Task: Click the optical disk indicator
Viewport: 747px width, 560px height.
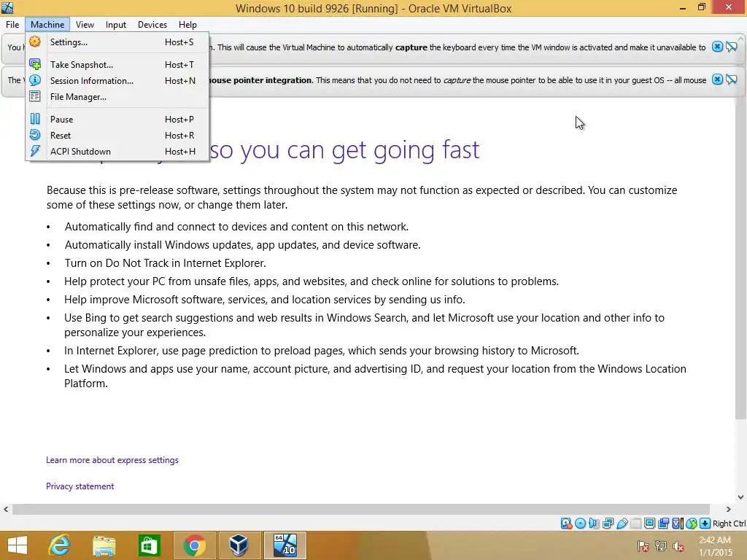Action: coord(580,524)
